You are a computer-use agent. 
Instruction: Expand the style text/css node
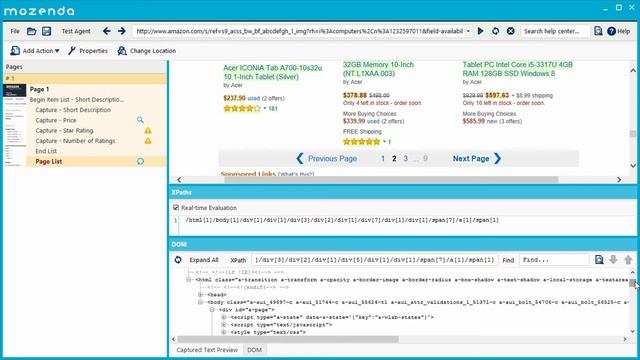click(224, 332)
